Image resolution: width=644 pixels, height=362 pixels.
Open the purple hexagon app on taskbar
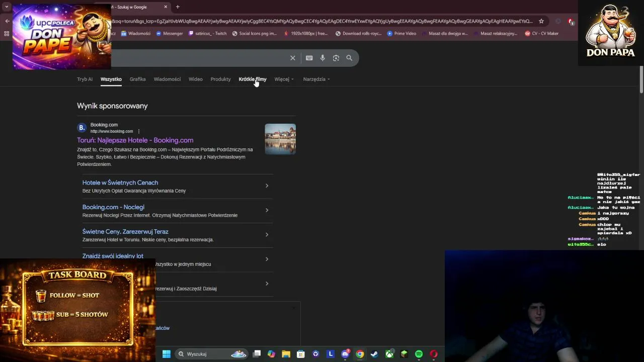coord(315,354)
